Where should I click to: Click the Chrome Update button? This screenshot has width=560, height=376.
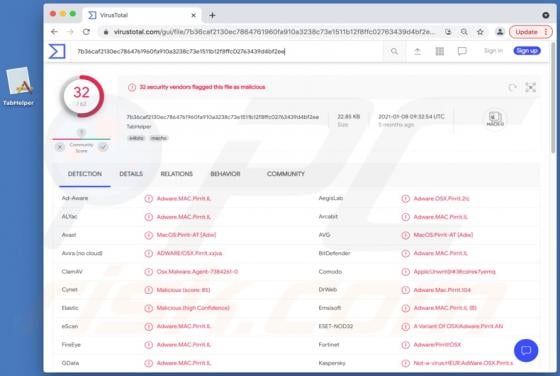click(x=531, y=32)
